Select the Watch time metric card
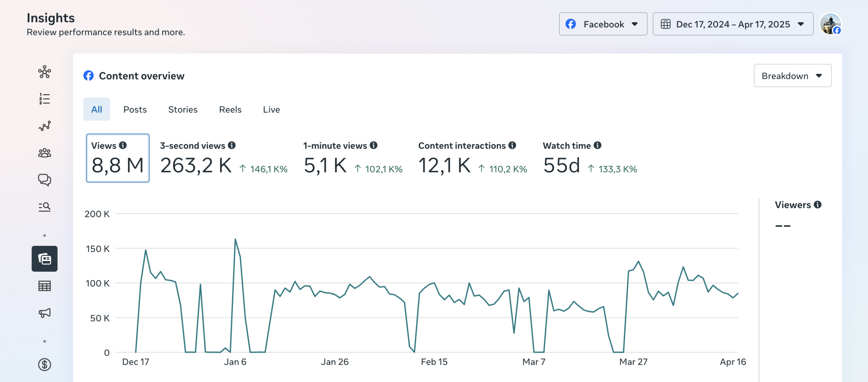868x382 pixels. (x=590, y=158)
